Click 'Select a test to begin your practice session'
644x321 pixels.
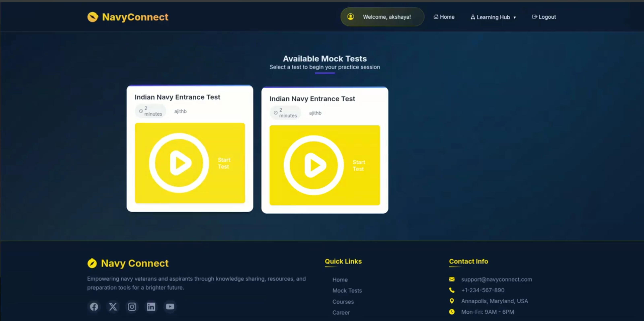pos(325,67)
